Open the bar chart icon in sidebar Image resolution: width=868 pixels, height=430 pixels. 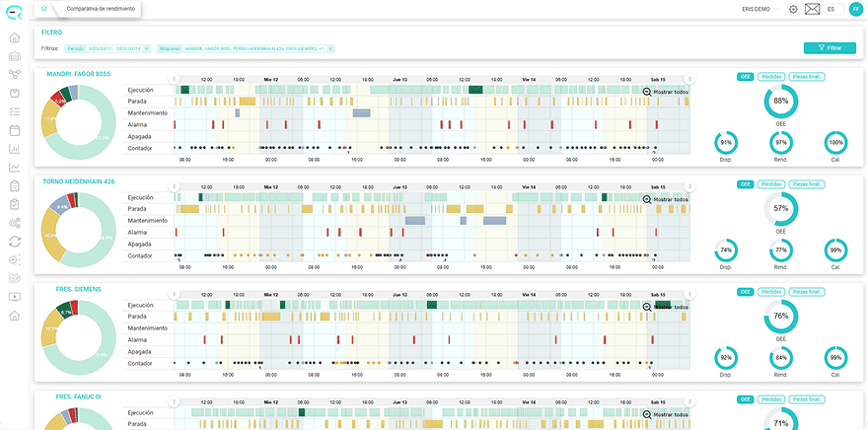(x=15, y=149)
